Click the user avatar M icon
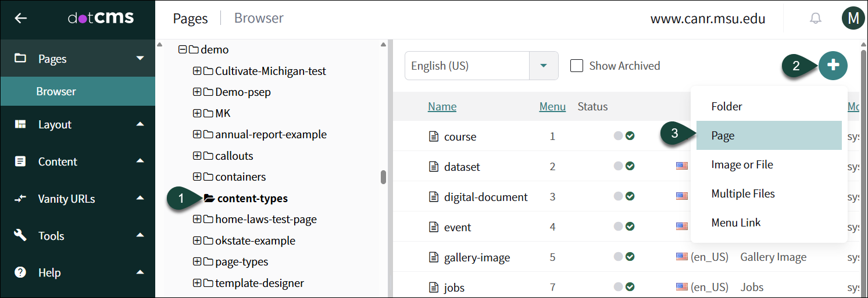Viewport: 868px width, 298px height. point(853,19)
